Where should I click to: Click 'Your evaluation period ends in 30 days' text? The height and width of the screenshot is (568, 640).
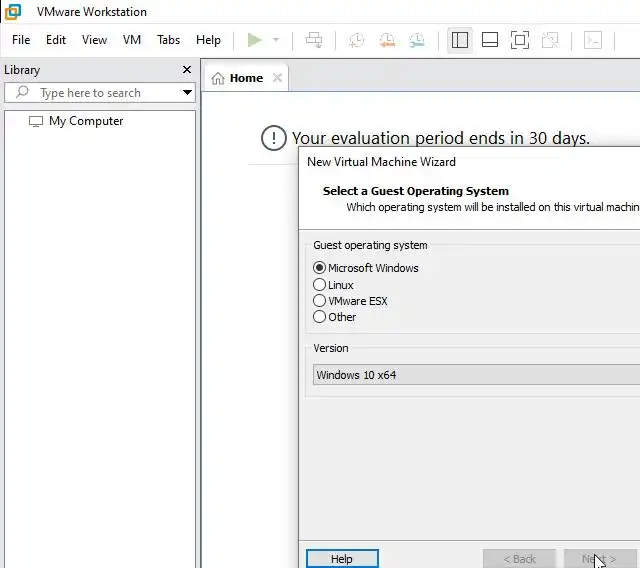441,138
